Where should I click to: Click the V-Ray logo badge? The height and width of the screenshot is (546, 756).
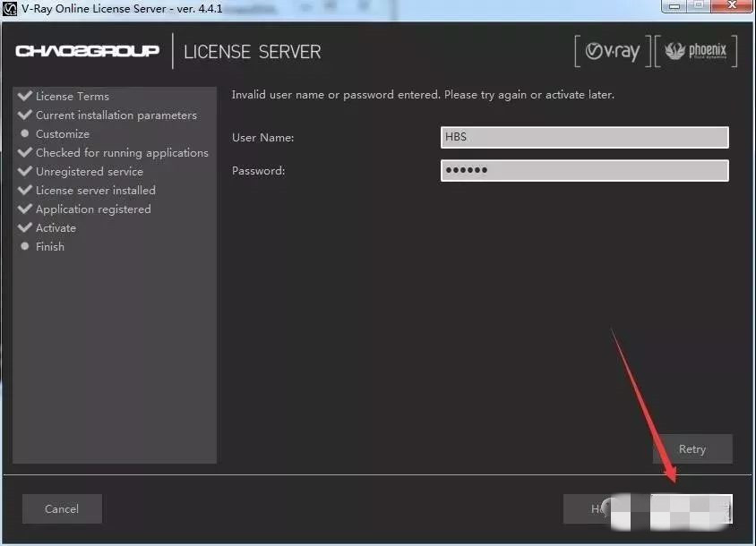[613, 52]
